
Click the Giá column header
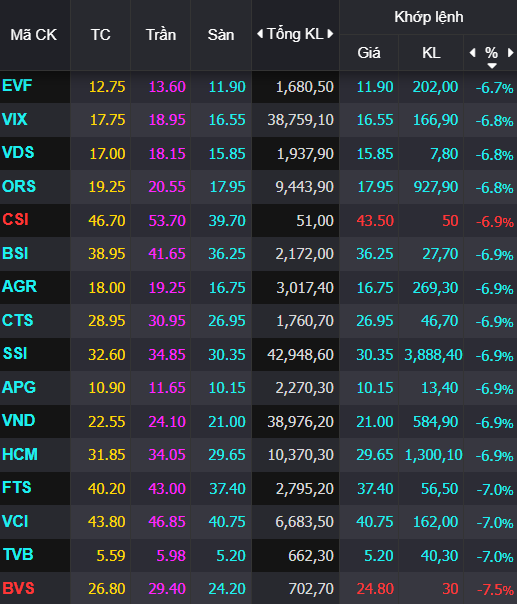point(369,53)
